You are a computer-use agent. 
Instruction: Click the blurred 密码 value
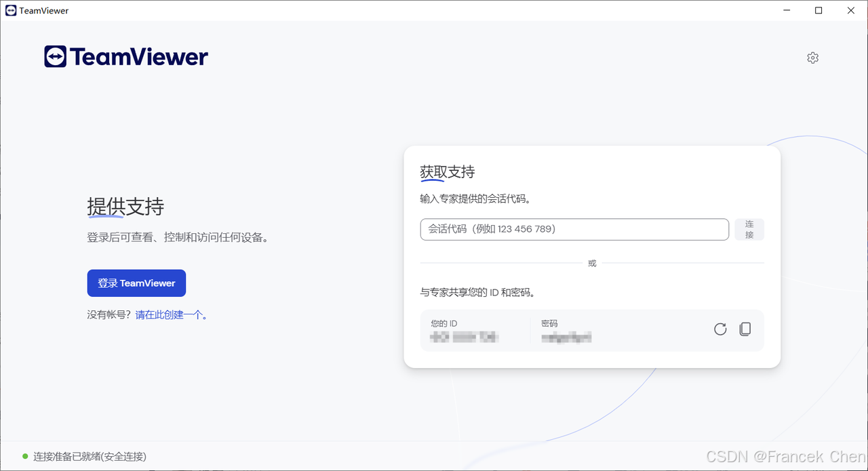566,337
